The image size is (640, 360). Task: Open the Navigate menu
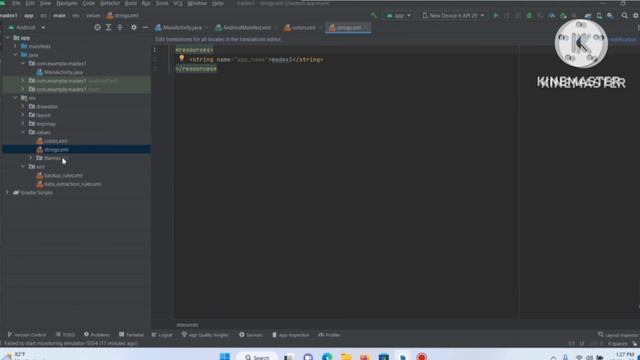(x=67, y=3)
